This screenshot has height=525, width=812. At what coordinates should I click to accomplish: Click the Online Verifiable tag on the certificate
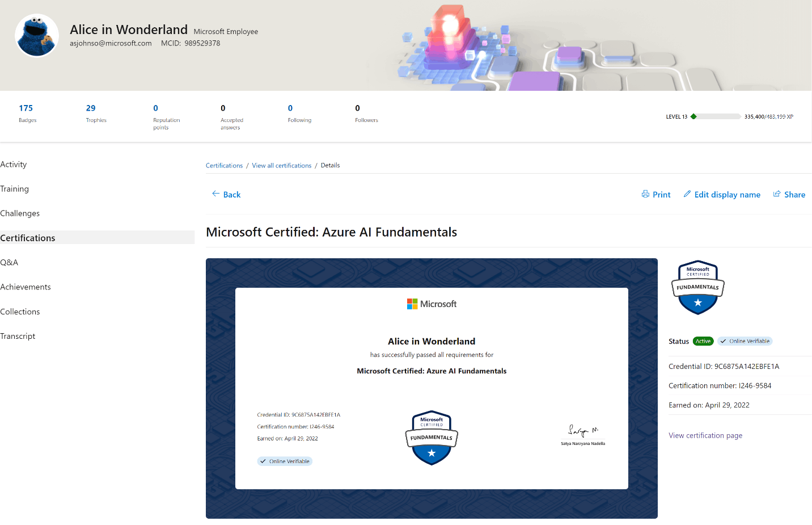coord(285,461)
